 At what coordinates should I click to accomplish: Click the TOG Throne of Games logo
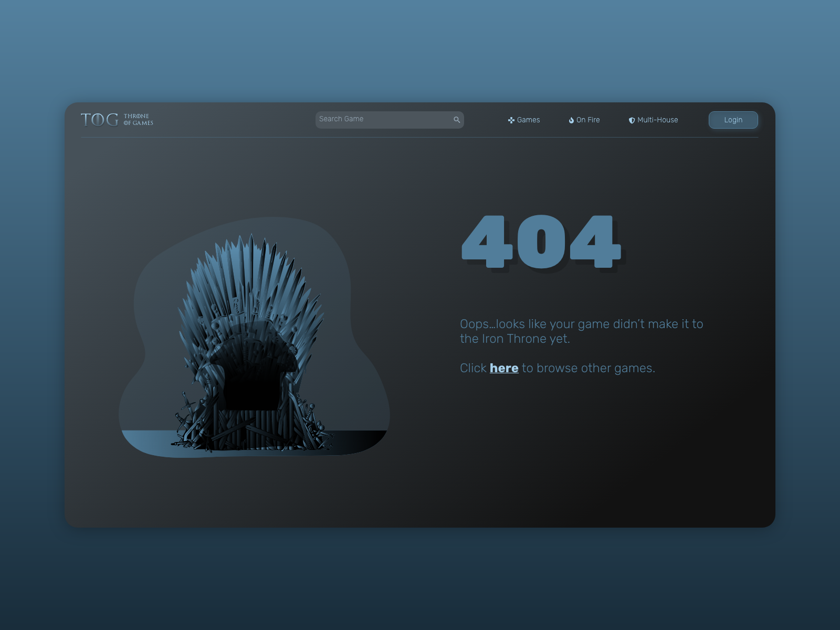117,120
